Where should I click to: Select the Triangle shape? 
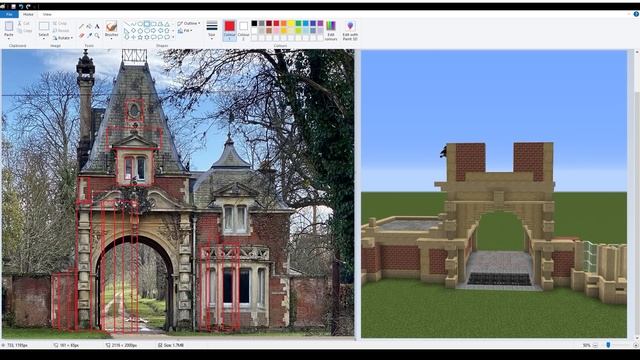coord(167,24)
